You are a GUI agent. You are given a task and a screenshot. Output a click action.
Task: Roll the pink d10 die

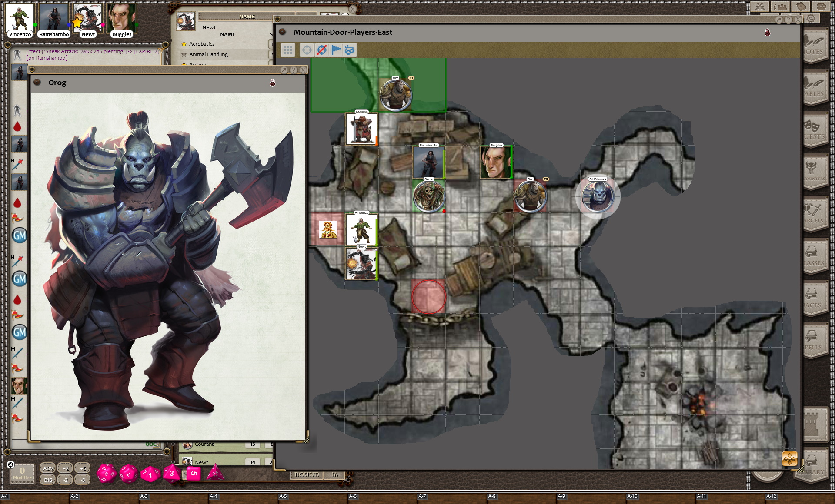[x=150, y=474]
